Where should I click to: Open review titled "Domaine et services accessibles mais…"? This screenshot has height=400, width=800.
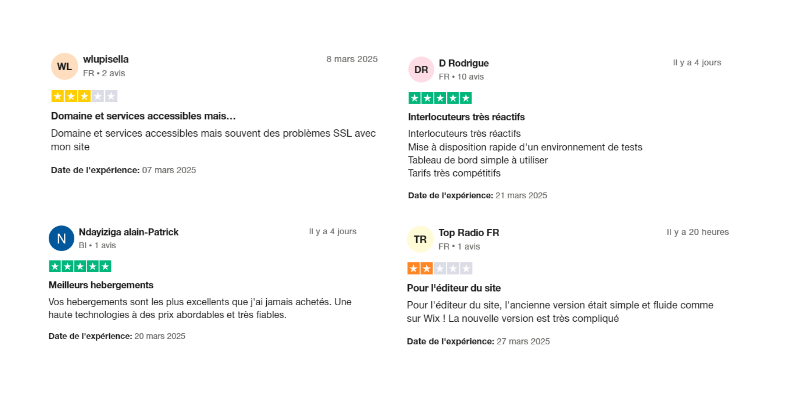click(x=143, y=116)
